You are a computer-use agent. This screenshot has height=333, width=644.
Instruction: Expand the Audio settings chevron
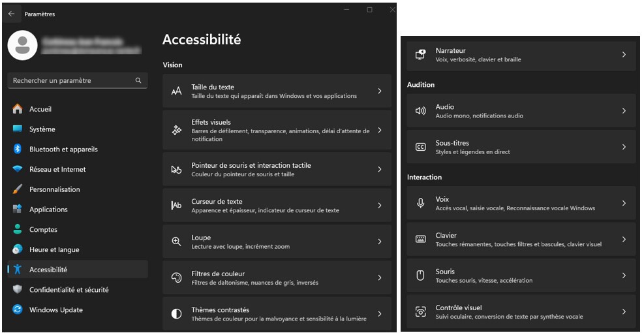(x=624, y=111)
